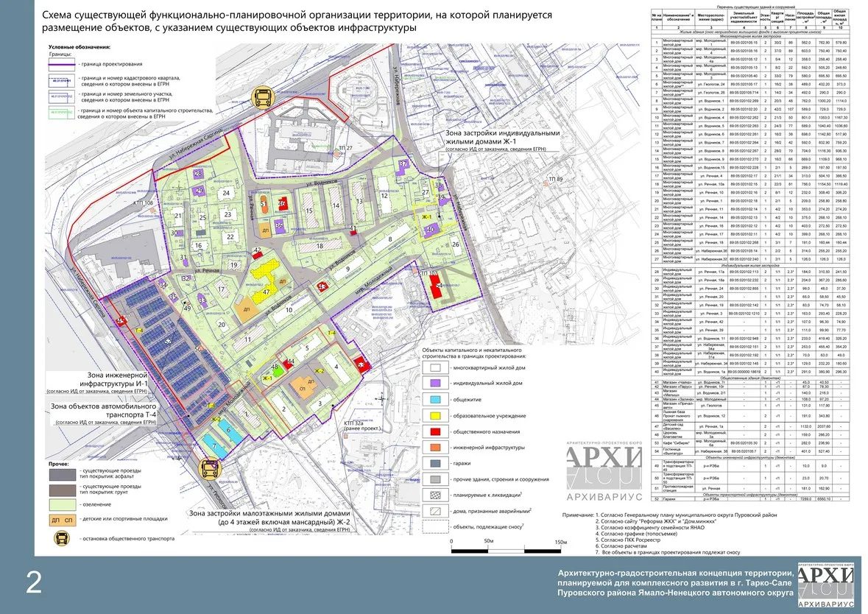Click the ТП 89 label on the map
Screen dimensions: 868x614
click(x=554, y=180)
